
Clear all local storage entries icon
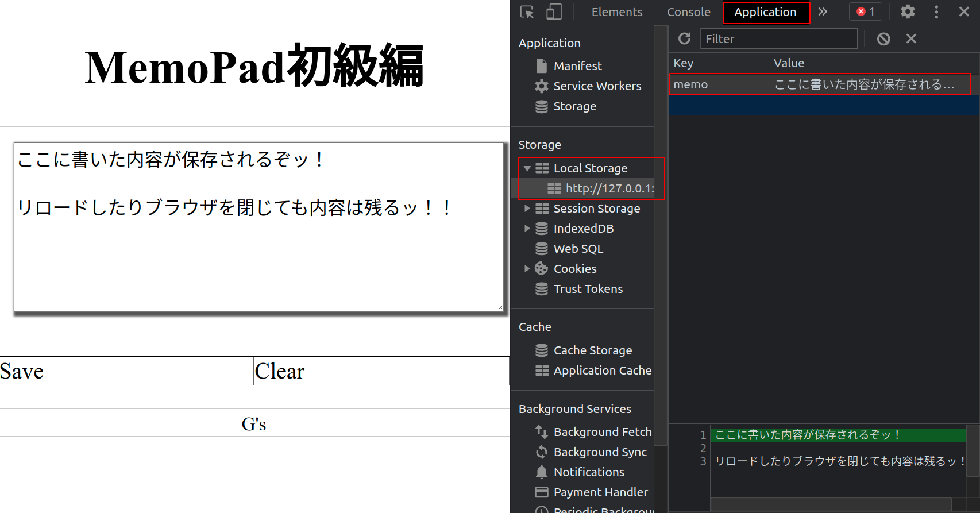[x=883, y=39]
